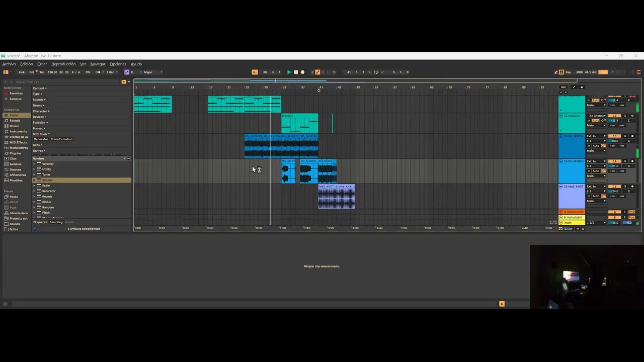Select the Transformation filter tag
This screenshot has width=644, height=362.
tap(62, 139)
